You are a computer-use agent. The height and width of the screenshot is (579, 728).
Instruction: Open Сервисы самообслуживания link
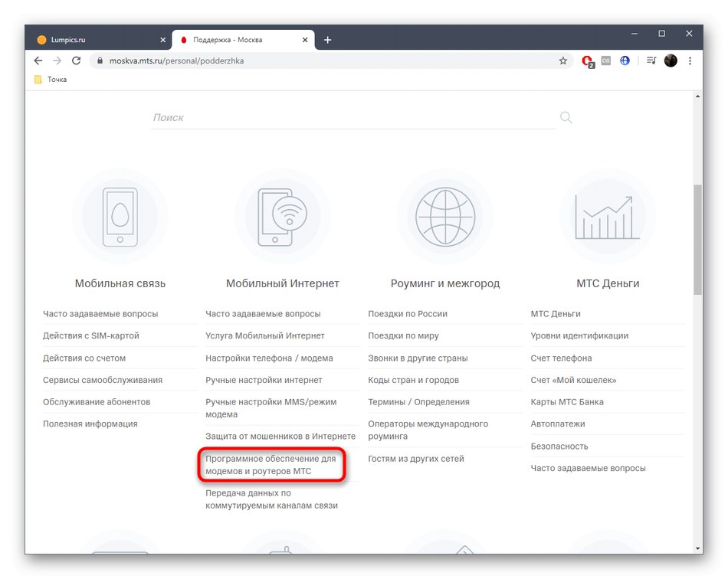tap(103, 380)
